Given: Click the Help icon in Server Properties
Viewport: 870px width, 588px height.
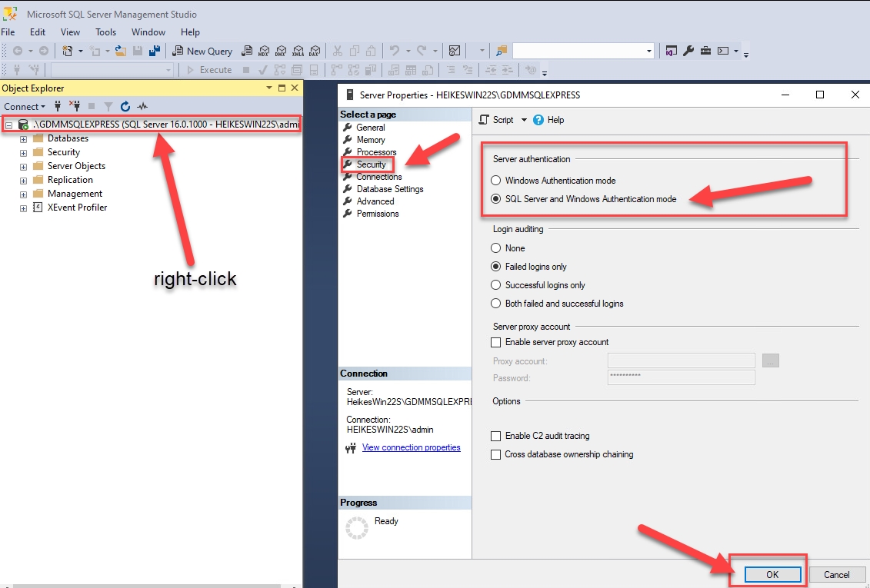Looking at the screenshot, I should 548,120.
